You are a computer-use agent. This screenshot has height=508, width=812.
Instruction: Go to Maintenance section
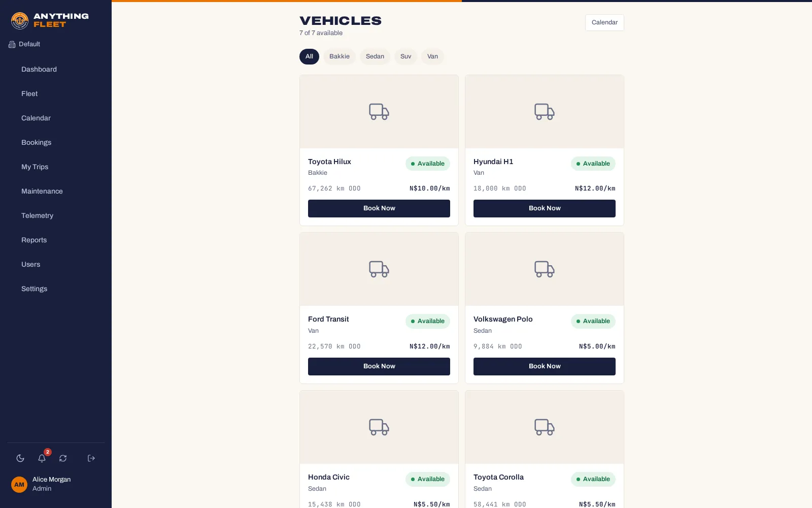(x=56, y=191)
